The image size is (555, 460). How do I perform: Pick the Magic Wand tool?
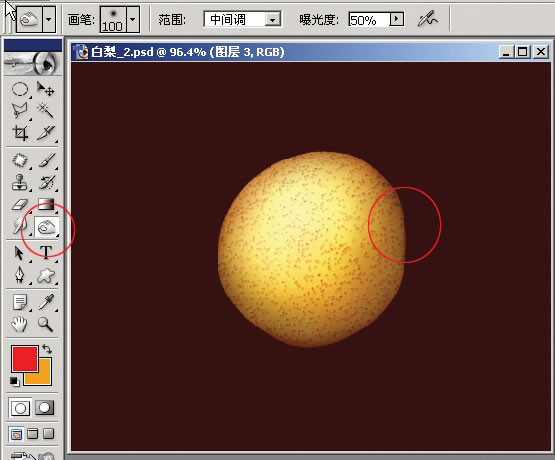click(46, 111)
